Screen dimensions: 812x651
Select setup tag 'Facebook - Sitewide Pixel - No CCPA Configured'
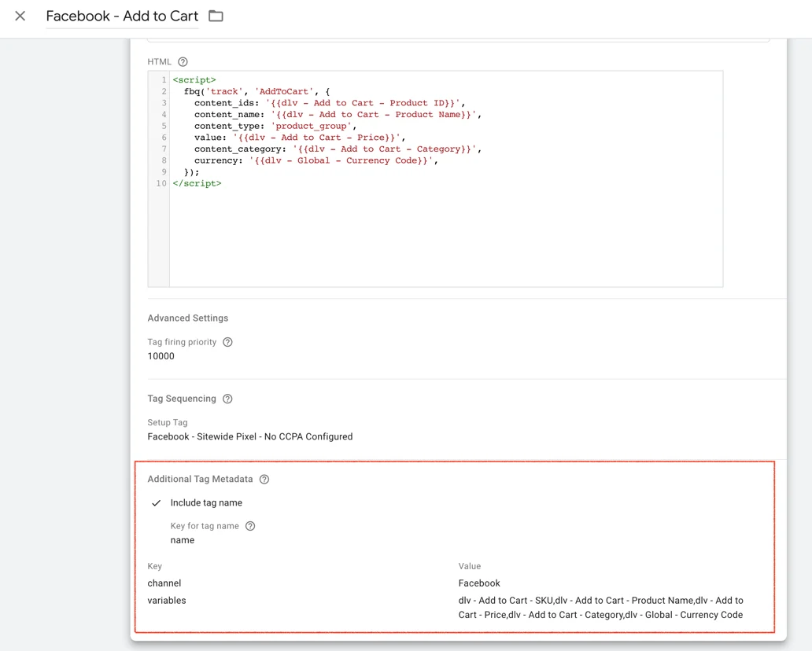pyautogui.click(x=250, y=437)
